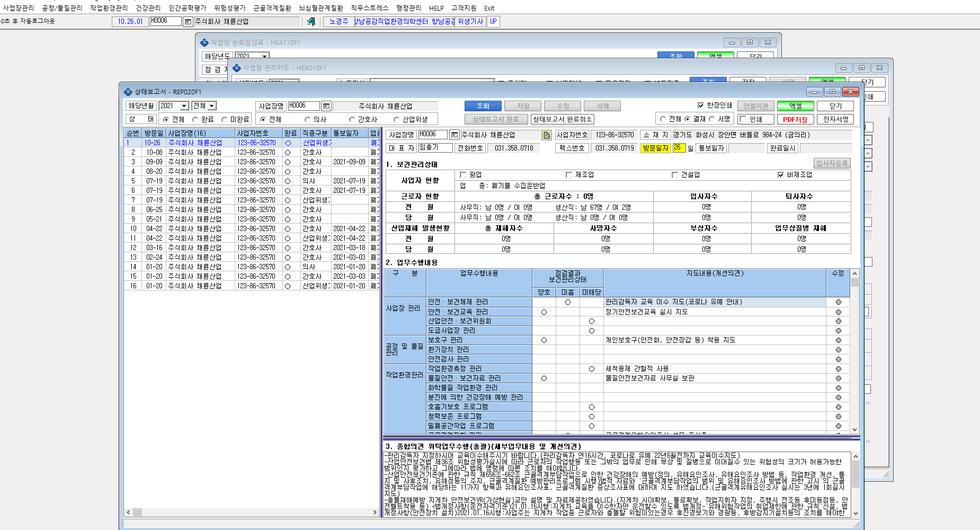Select the 미완료 status radio button
The image size is (980, 530).
(x=225, y=120)
